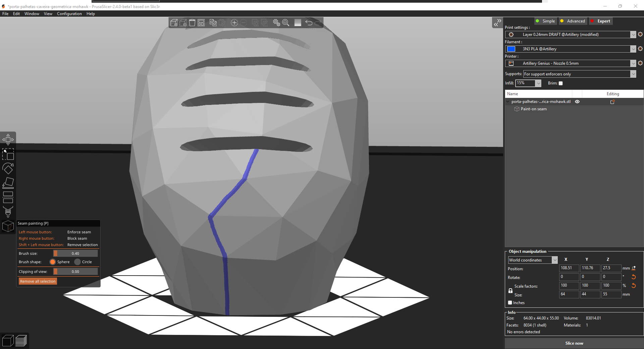
Task: Hide the mohawk.stl object with eye icon
Action: coord(577,102)
